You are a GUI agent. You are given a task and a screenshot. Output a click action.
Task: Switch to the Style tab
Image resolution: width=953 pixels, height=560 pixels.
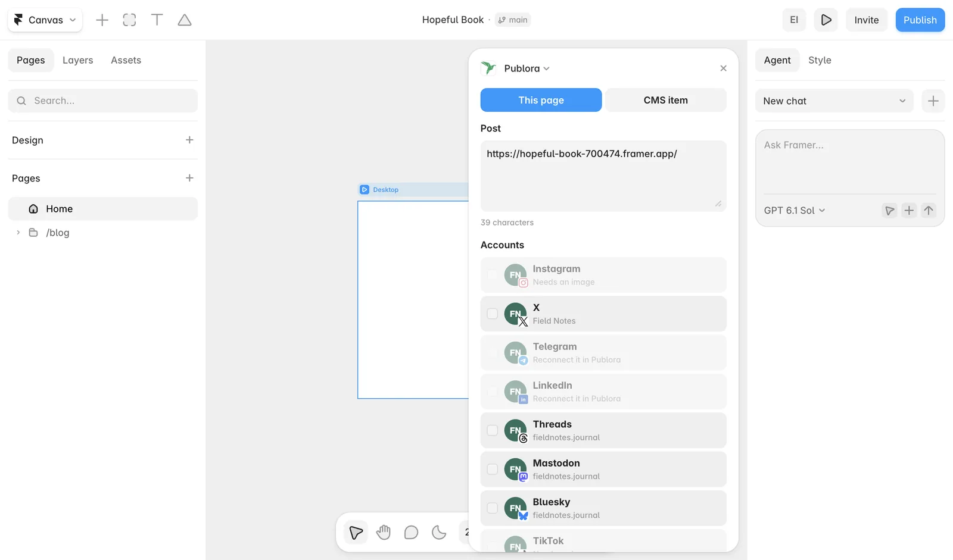tap(820, 60)
